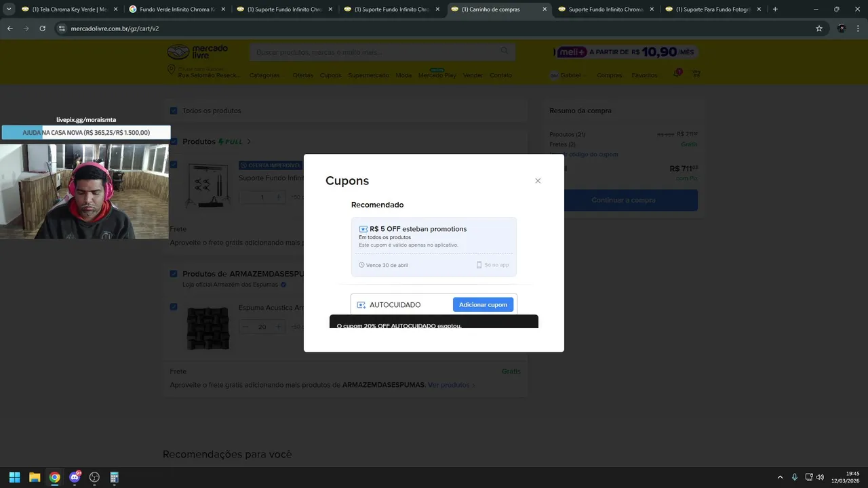
Task: Go to Supermercado
Action: tap(368, 75)
